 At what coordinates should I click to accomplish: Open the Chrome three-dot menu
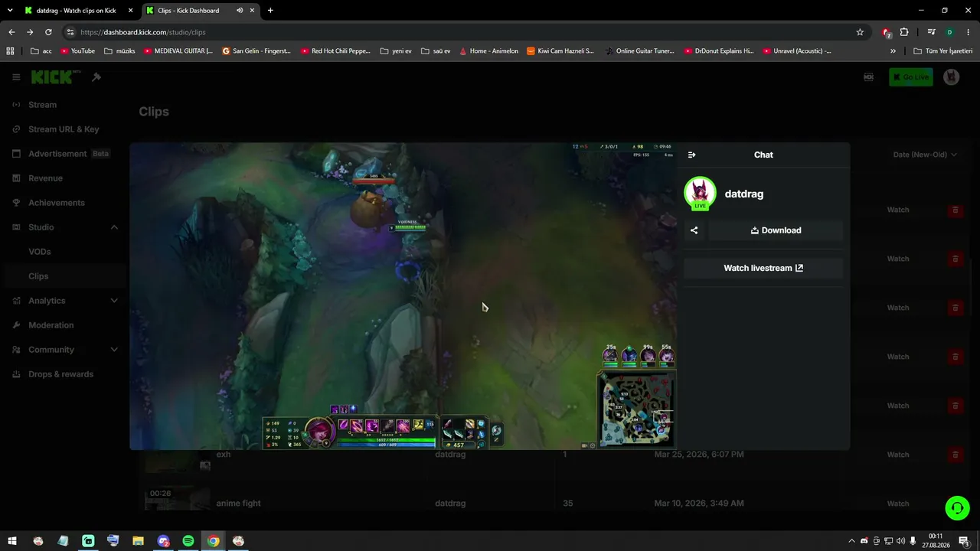[x=969, y=32]
